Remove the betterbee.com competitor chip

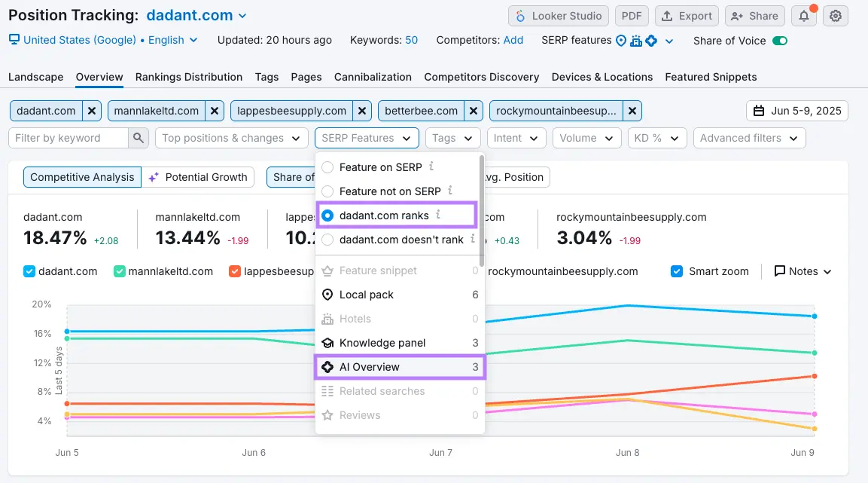pos(474,110)
